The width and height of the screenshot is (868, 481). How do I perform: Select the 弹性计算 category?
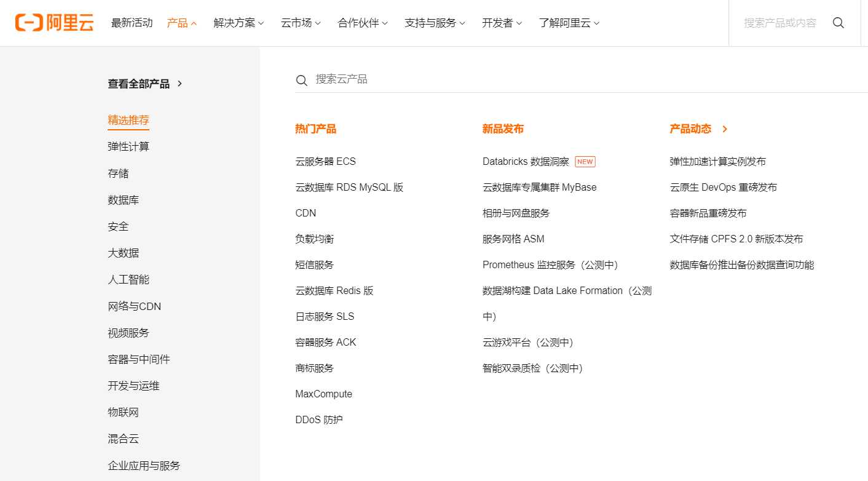pyautogui.click(x=128, y=146)
